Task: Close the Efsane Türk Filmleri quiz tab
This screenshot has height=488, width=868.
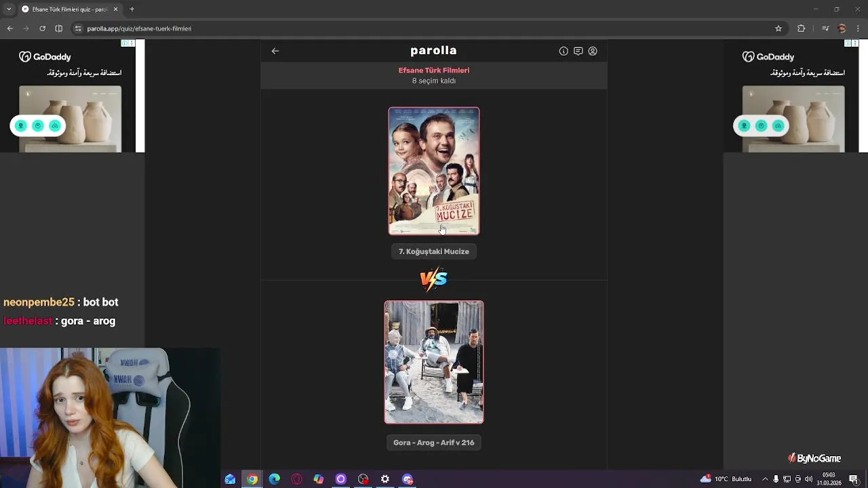Action: tap(115, 9)
